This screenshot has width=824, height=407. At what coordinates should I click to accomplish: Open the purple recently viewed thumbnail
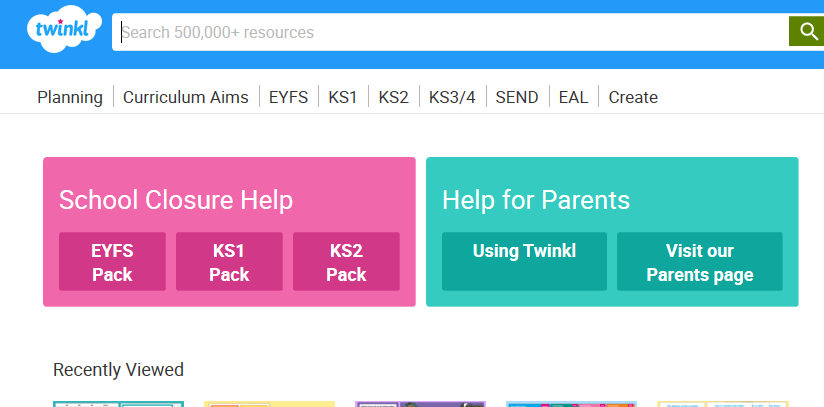[420, 404]
